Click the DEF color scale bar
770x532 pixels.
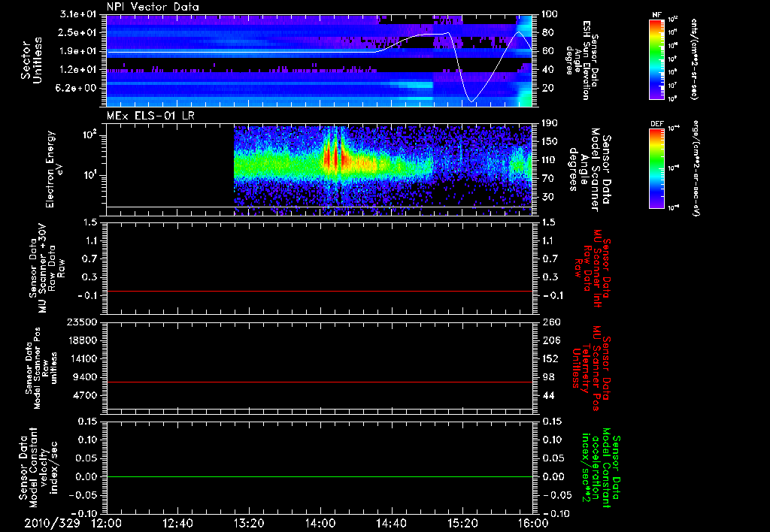coord(656,168)
